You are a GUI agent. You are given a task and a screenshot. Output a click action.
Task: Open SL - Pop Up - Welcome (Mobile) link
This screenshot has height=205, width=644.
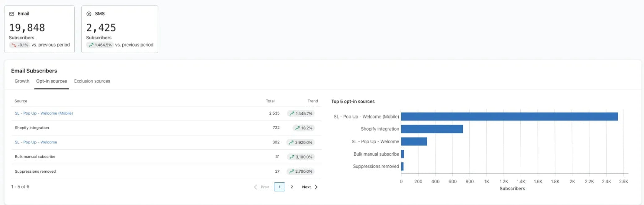44,113
